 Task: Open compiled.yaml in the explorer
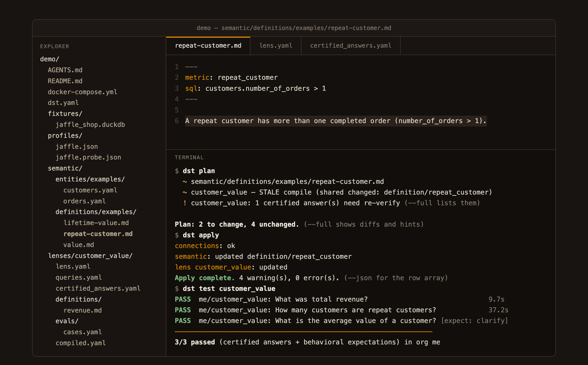pos(80,343)
